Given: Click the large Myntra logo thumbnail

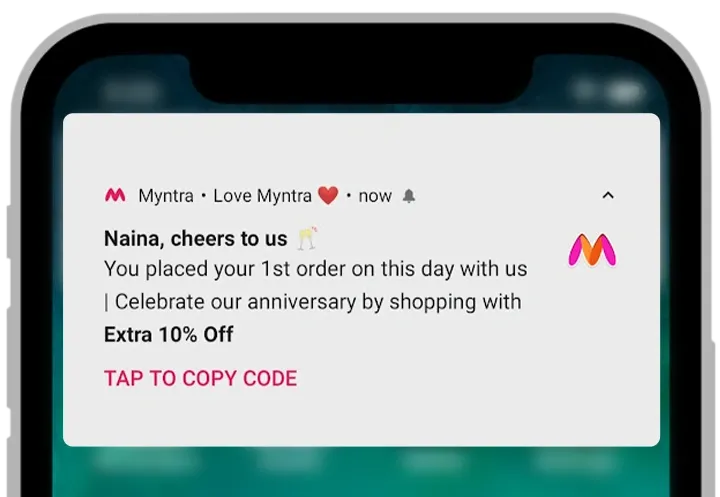Looking at the screenshot, I should 592,250.
